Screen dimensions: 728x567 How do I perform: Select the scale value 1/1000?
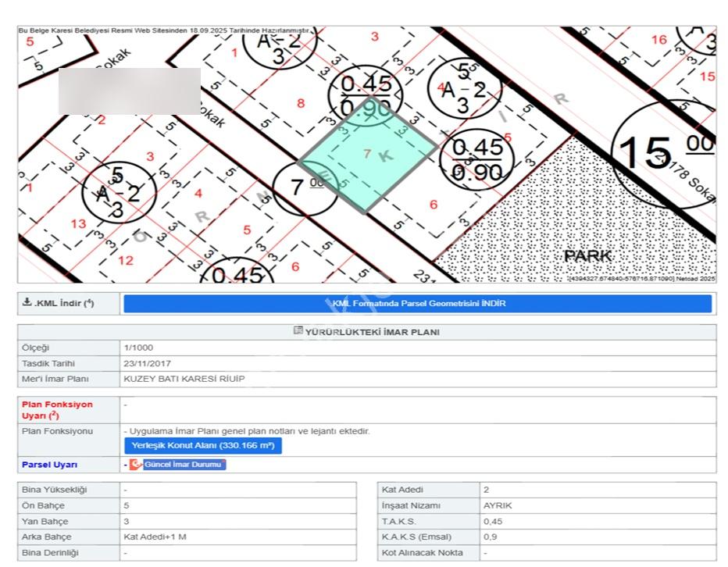click(138, 348)
